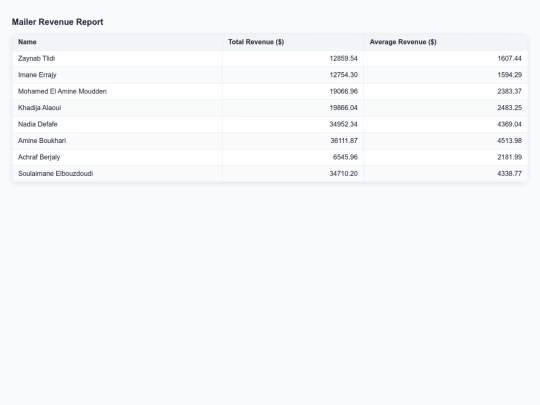The width and height of the screenshot is (540, 405).
Task: Select the Nadia Defafe name cell
Action: [x=117, y=124]
